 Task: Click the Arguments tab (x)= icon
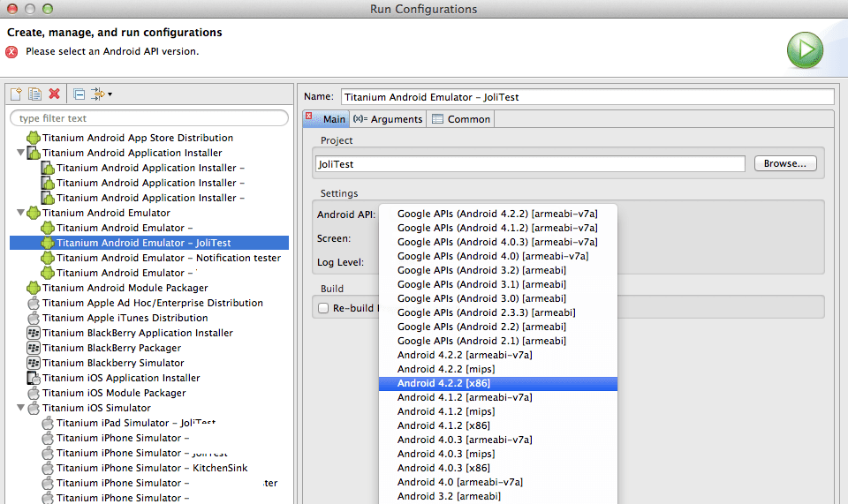(x=360, y=119)
